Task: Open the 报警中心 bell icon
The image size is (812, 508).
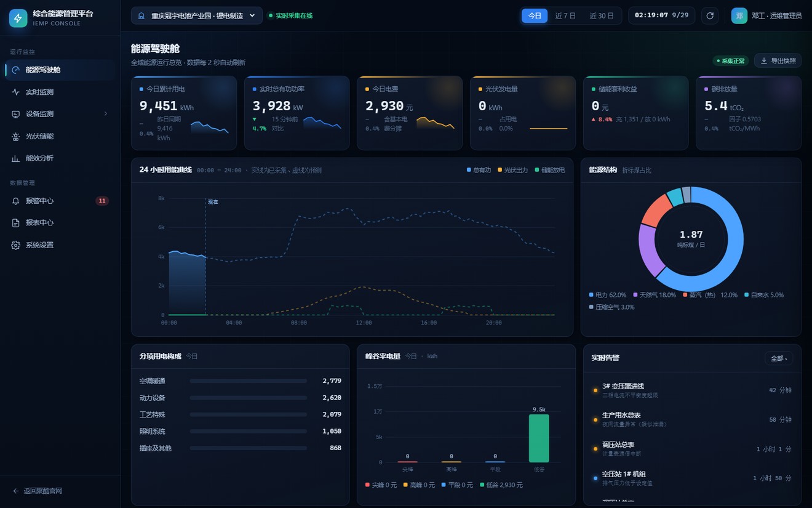Action: 16,201
